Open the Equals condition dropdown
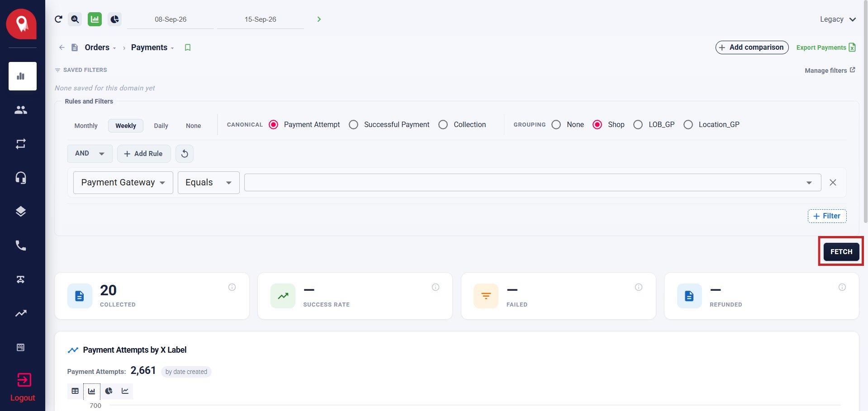Image resolution: width=868 pixels, height=411 pixels. pos(209,183)
